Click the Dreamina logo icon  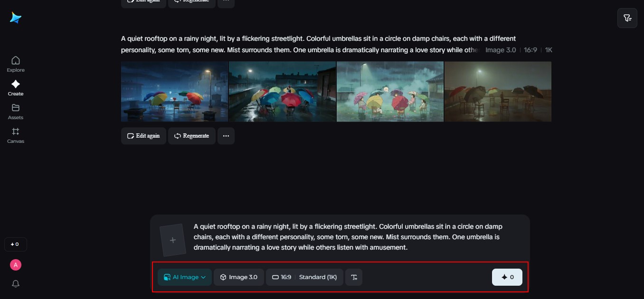[16, 18]
